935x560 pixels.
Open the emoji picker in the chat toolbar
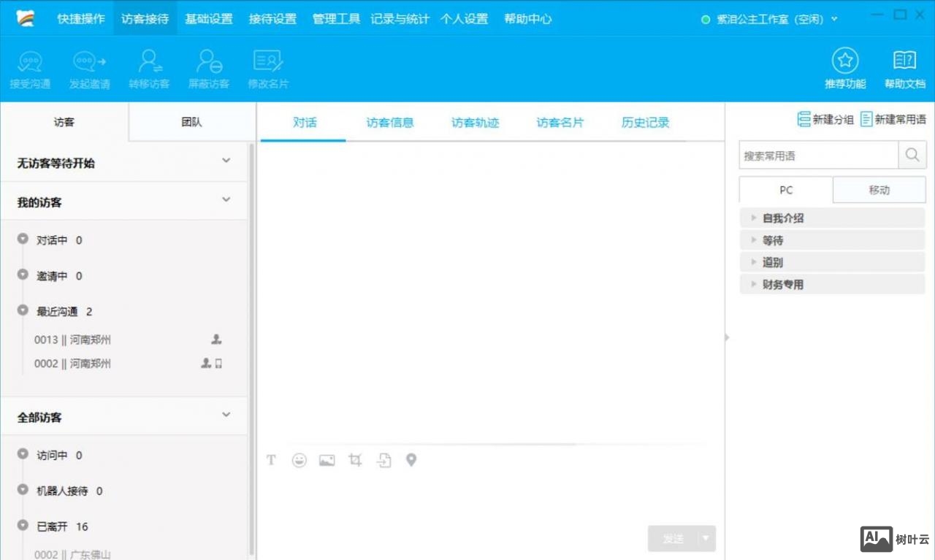tap(299, 460)
